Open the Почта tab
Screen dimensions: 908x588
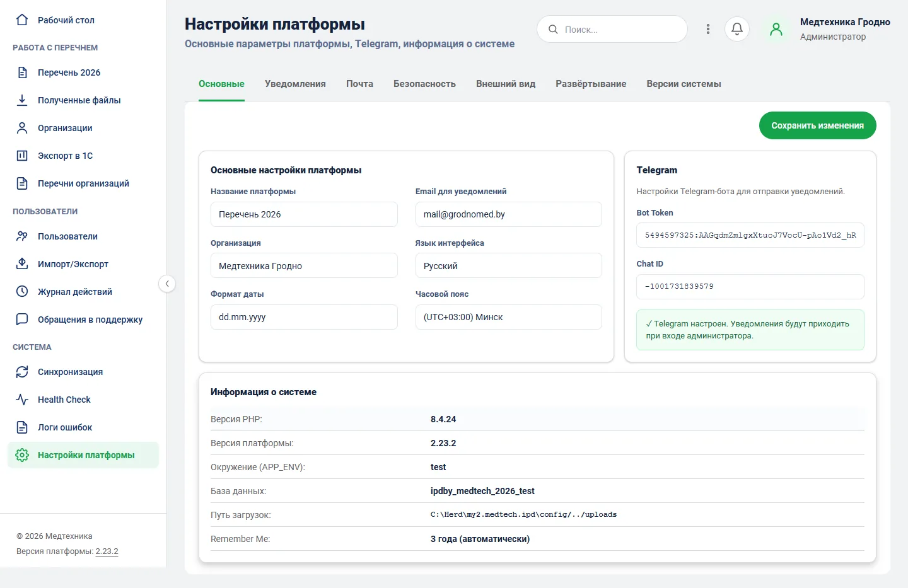359,84
